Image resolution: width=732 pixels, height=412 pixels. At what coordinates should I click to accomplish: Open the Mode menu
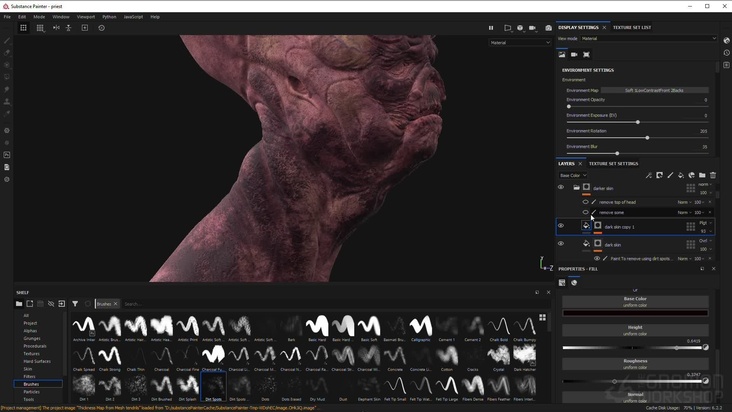tap(39, 17)
